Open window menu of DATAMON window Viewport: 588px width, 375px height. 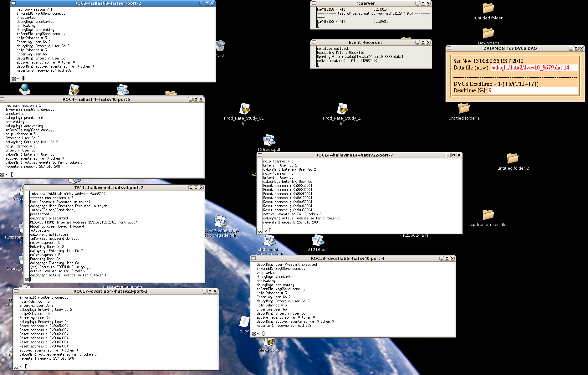tap(449, 48)
